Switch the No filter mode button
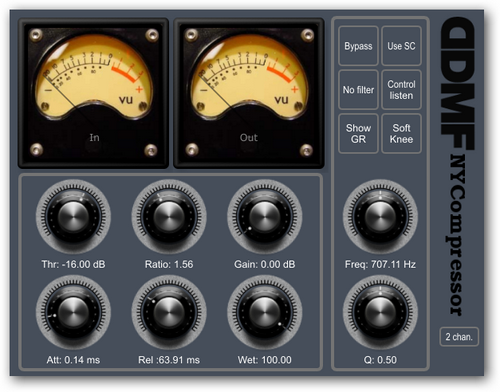Viewport: 500px width, 392px height. [x=358, y=90]
